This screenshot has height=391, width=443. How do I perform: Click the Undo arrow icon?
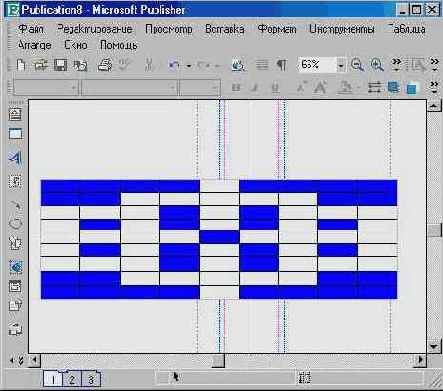coord(174,65)
